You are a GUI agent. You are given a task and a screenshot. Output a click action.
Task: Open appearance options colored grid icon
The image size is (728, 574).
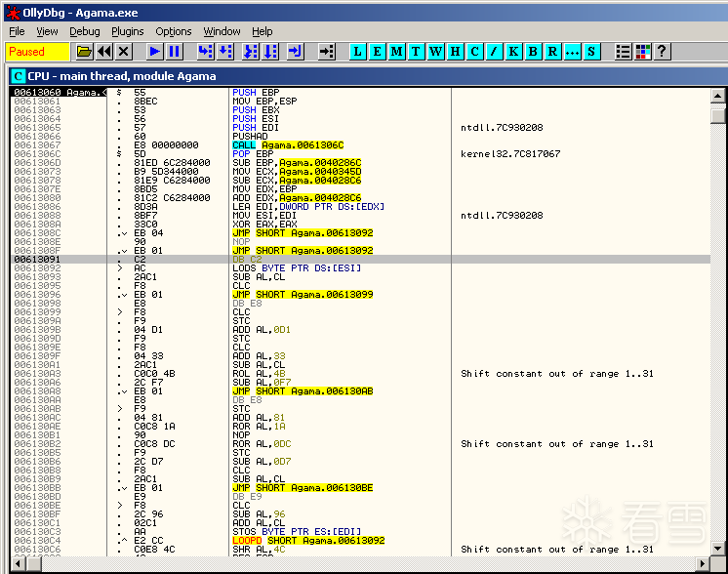tap(642, 51)
